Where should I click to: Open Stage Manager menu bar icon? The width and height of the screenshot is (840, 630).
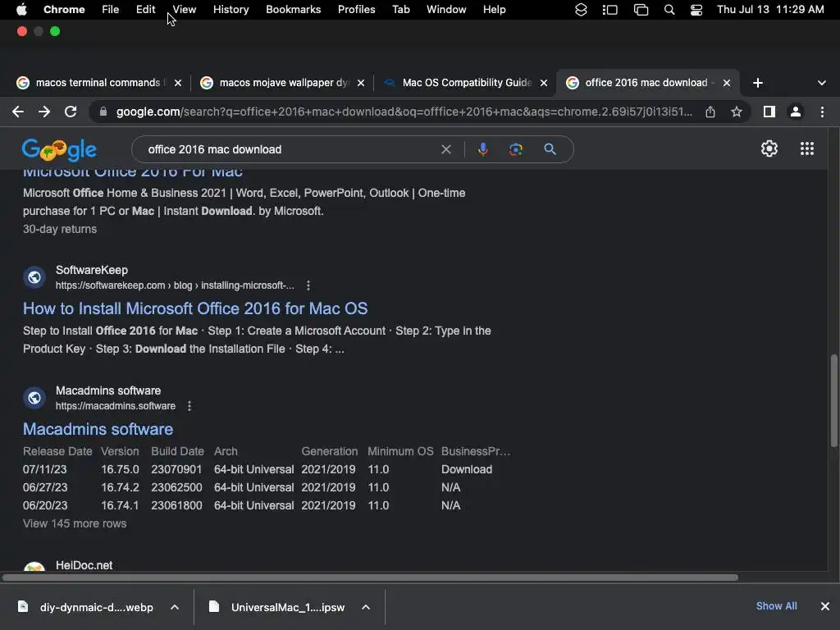(x=609, y=10)
